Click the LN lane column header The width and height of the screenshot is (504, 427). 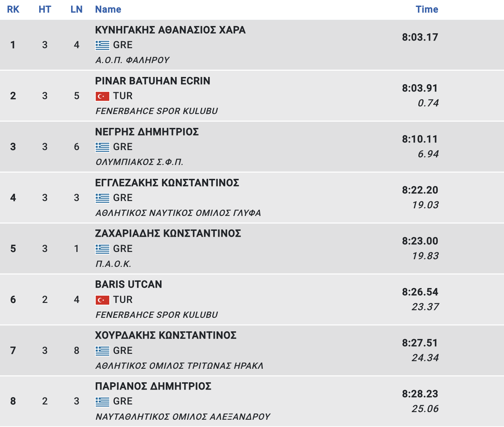point(76,9)
